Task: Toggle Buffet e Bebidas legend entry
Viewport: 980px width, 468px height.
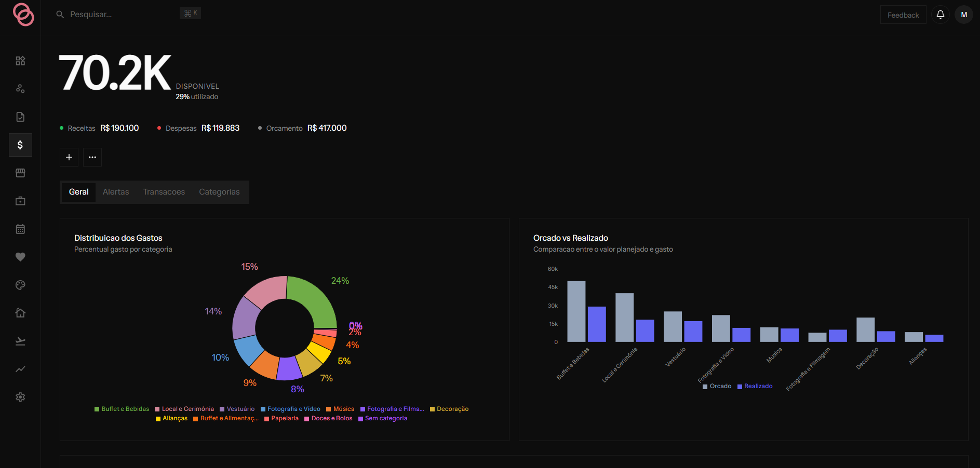Action: pos(122,409)
